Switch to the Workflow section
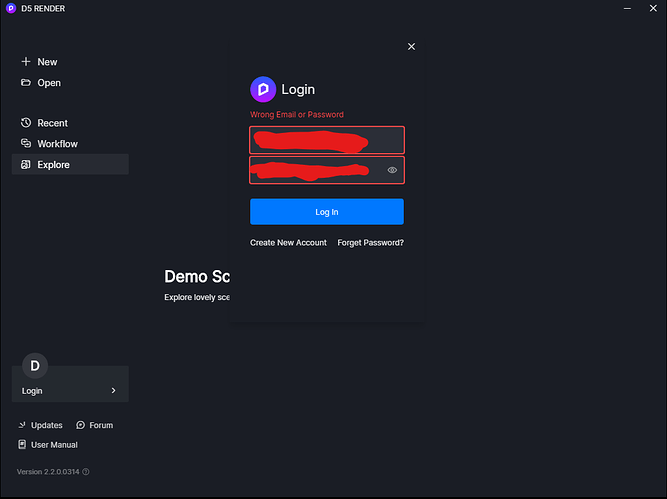This screenshot has height=499, width=667. coord(57,144)
